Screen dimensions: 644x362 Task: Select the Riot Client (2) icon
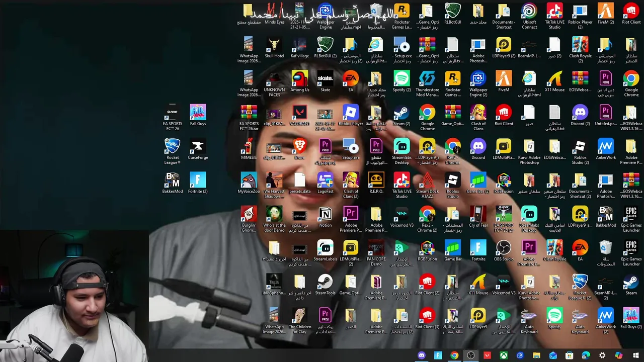coord(427,285)
